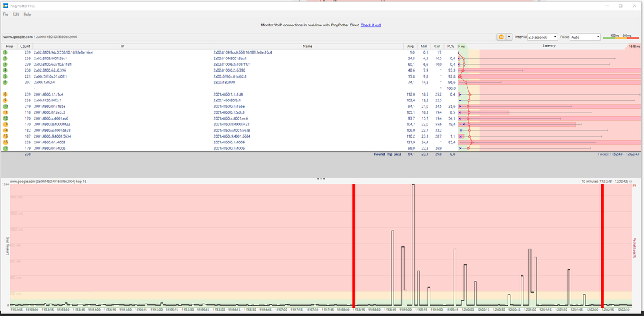644x316 pixels.
Task: Open the Focus Auto dropdown
Action: pos(585,37)
